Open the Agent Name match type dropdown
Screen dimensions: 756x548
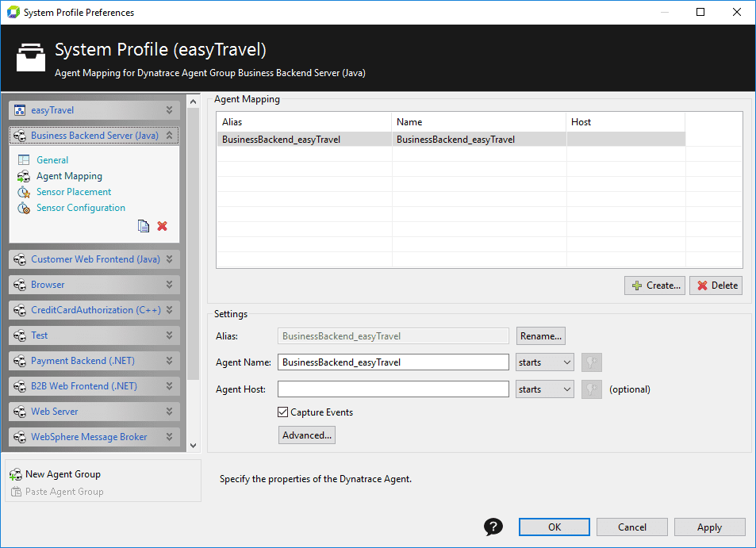coord(545,362)
